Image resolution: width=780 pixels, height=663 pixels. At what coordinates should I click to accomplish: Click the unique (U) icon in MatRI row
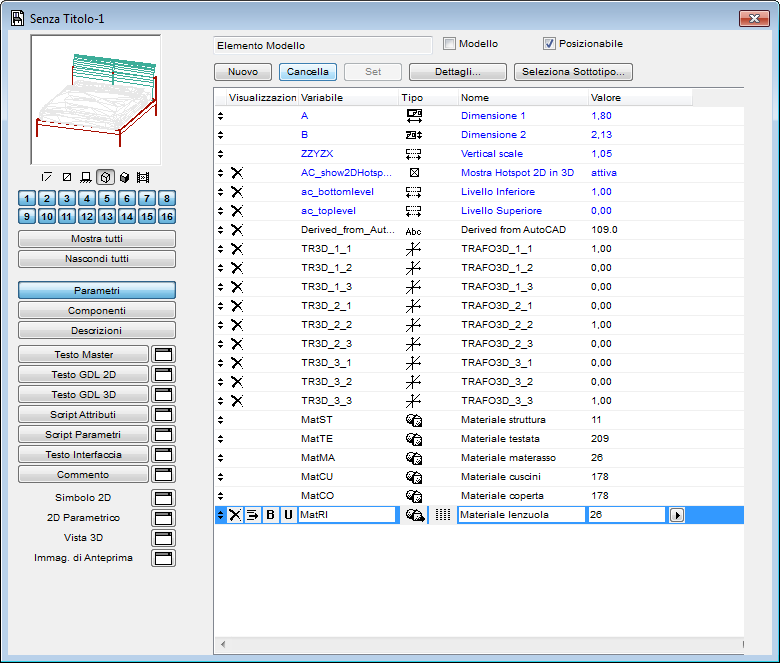point(288,515)
